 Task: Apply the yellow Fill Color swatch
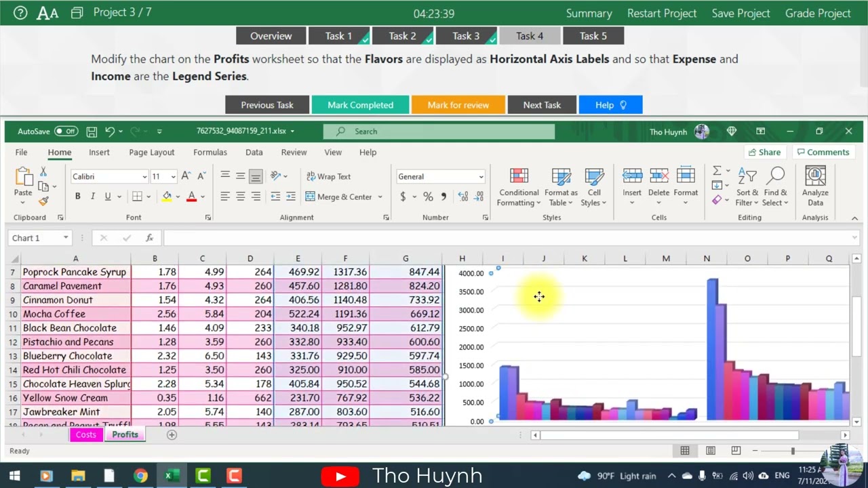pyautogui.click(x=167, y=197)
